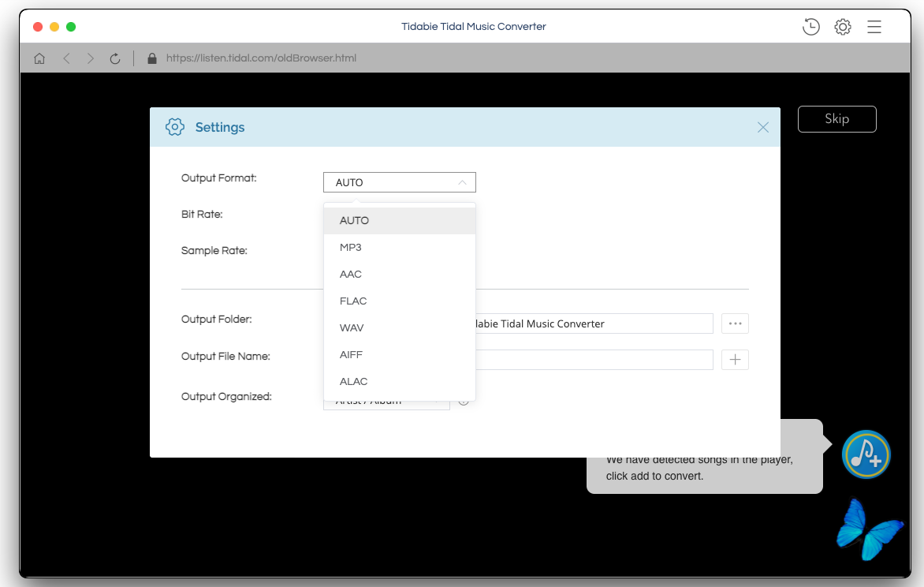Collapse the Output Format dropdown
Viewport: 924px width, 587px height.
tap(462, 182)
